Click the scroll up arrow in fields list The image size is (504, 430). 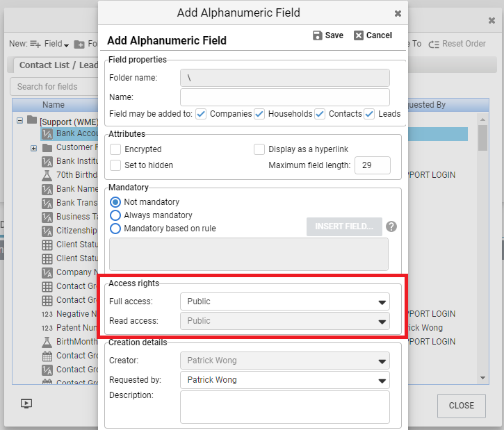[482, 119]
